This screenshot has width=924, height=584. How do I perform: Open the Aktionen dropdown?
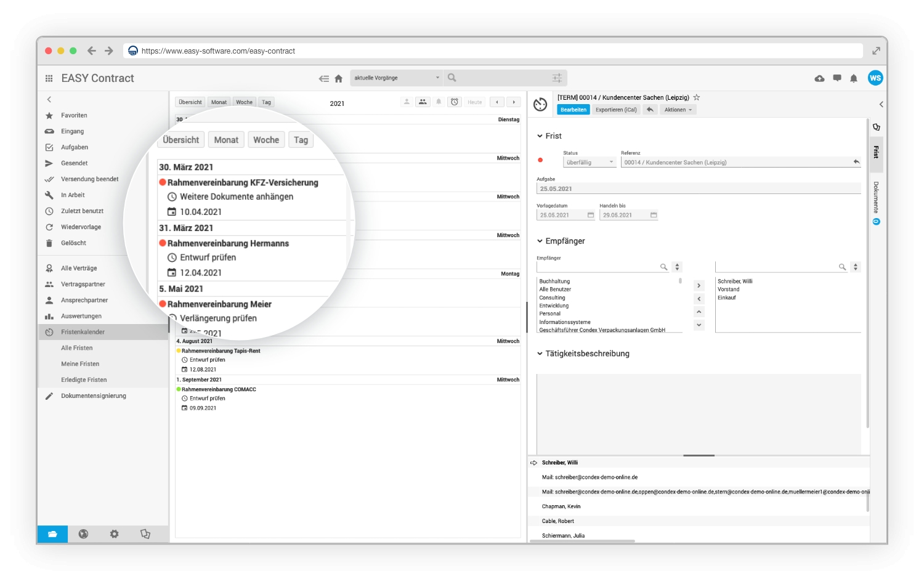click(x=678, y=110)
